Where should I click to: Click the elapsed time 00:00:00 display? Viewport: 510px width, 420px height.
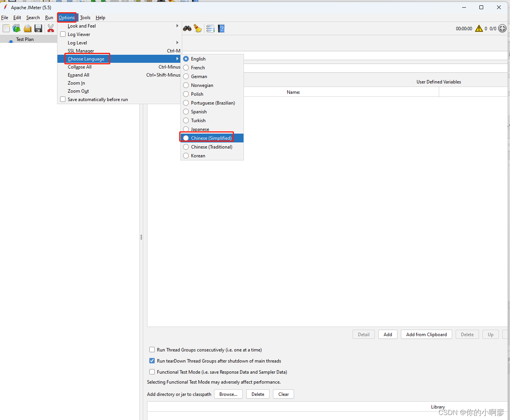point(464,29)
